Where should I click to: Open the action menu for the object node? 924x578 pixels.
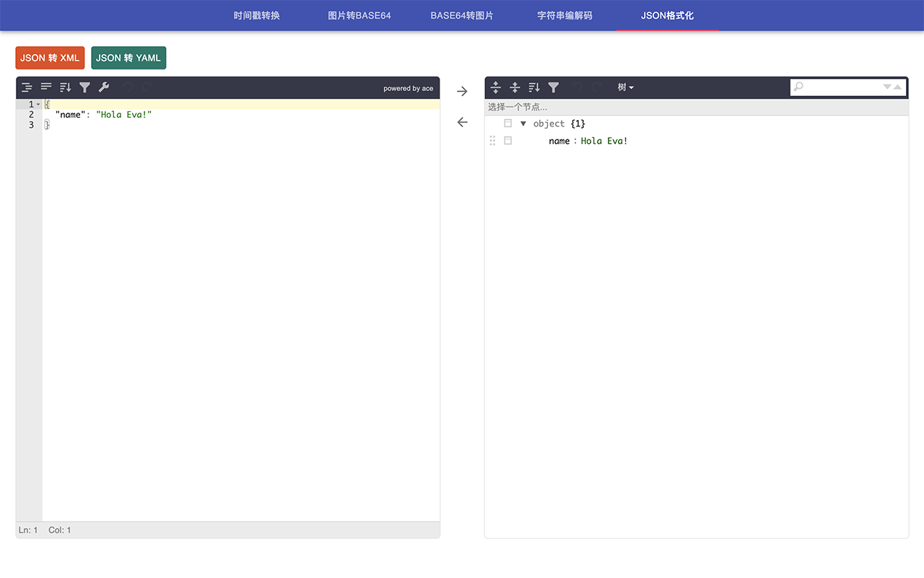(x=507, y=124)
